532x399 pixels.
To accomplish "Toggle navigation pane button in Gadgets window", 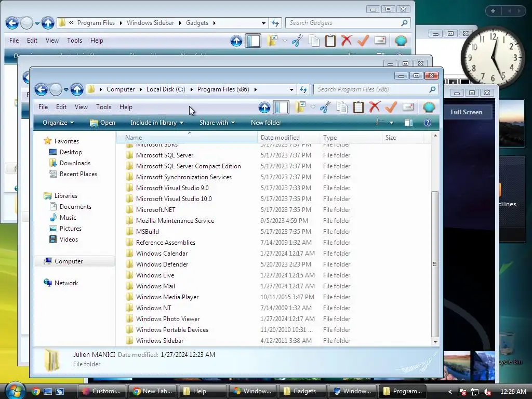I will [x=253, y=41].
